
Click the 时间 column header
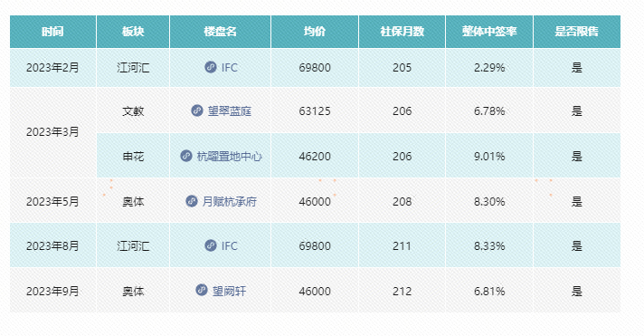53,32
